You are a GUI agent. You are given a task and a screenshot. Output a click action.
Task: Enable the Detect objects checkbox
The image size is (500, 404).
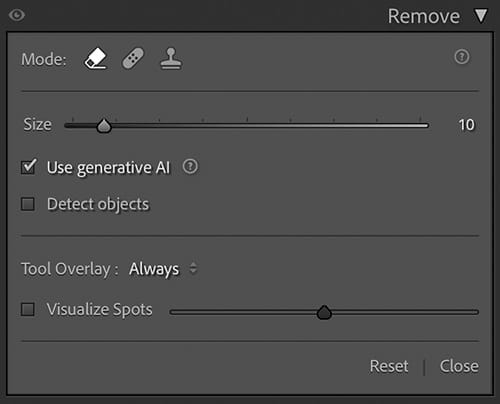tap(28, 204)
